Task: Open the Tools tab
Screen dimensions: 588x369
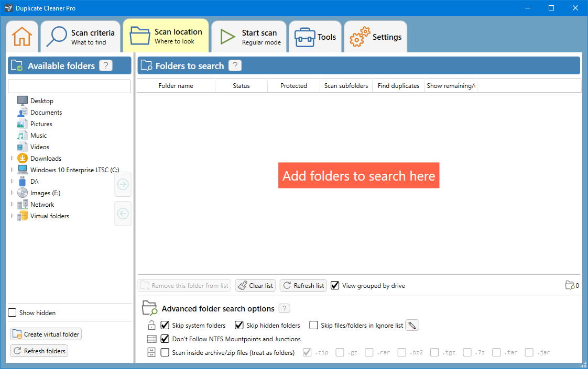Action: point(315,37)
